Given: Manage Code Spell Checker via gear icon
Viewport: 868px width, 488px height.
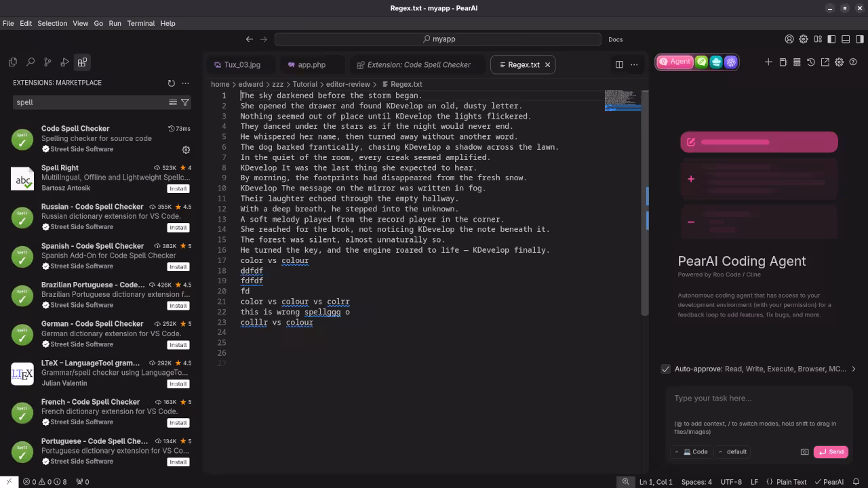Looking at the screenshot, I should point(186,150).
